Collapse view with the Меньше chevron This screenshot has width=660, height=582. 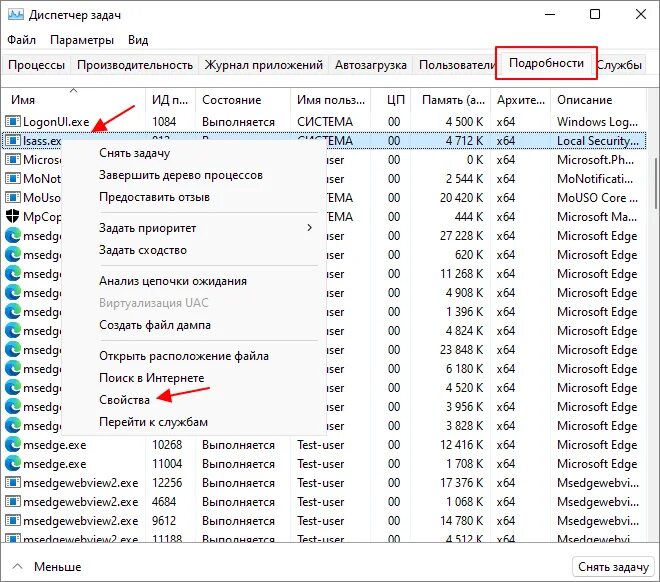point(17,566)
